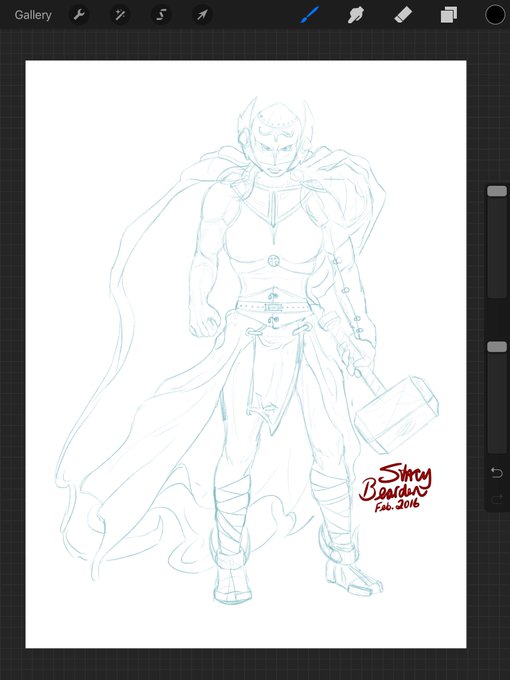Select the Brush tool
The width and height of the screenshot is (510, 680).
310,15
